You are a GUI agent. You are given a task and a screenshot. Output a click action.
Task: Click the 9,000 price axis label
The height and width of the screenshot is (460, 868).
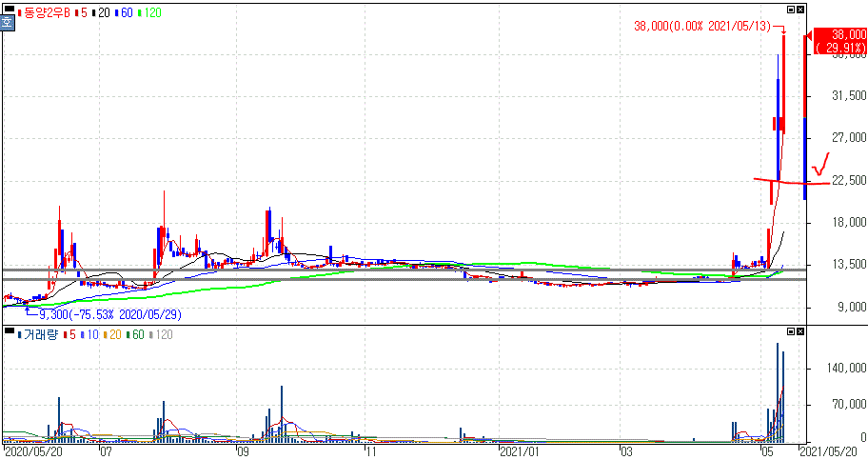coord(852,307)
